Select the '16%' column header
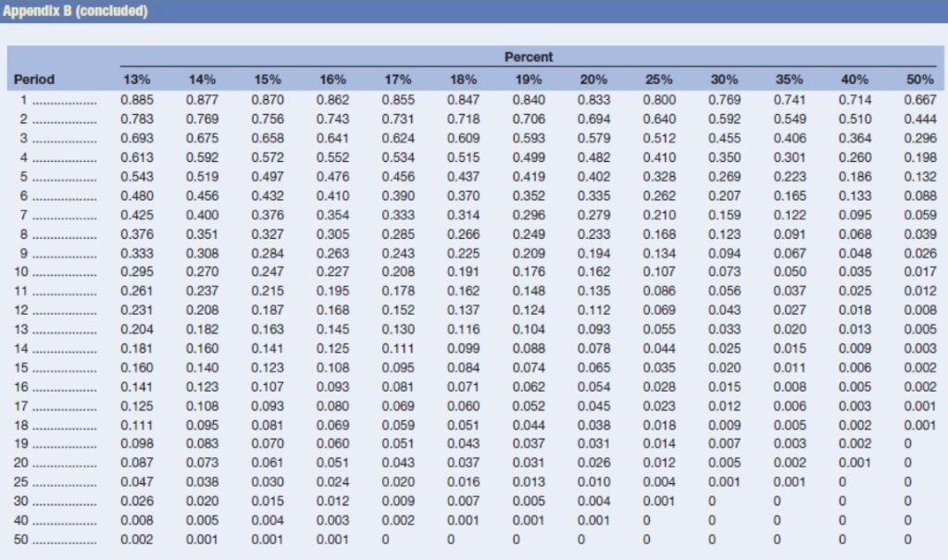 pos(332,80)
